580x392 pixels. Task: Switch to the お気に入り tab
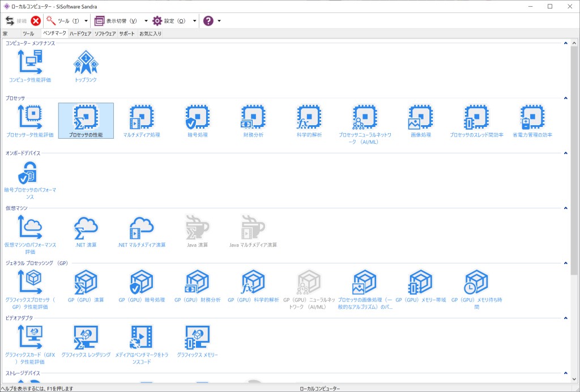151,33
